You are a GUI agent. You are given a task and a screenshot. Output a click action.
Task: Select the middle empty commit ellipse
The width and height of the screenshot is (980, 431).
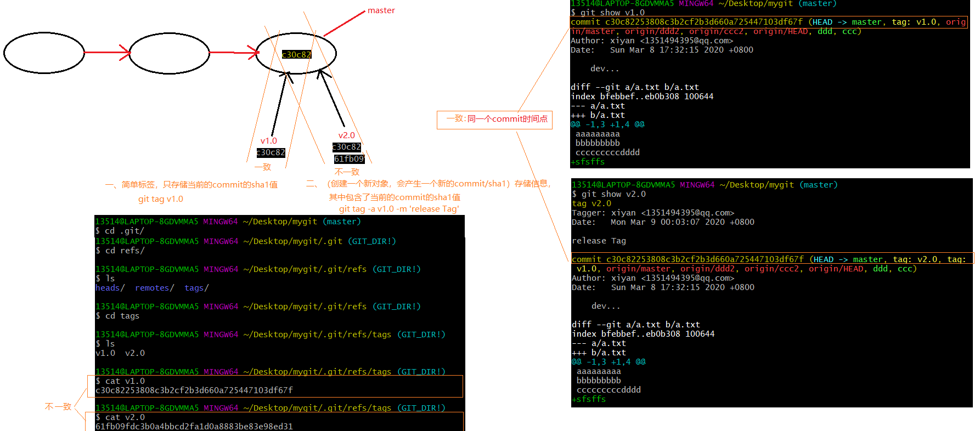point(170,53)
